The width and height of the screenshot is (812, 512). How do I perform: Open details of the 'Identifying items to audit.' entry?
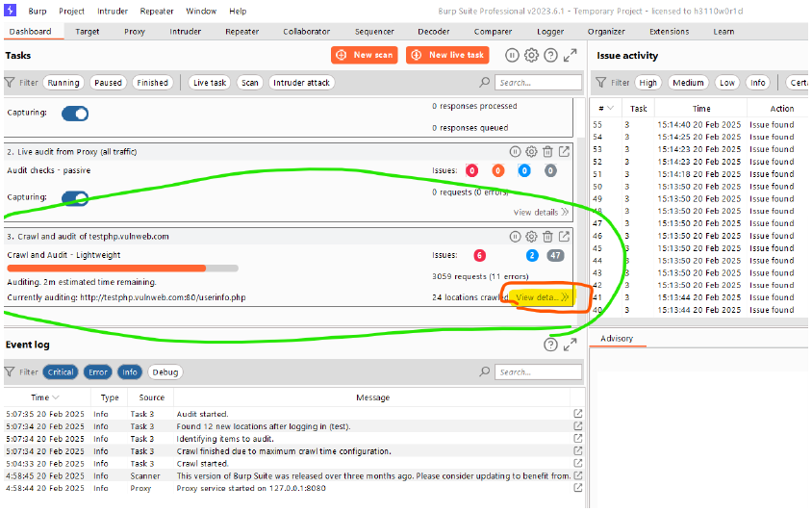click(x=578, y=439)
